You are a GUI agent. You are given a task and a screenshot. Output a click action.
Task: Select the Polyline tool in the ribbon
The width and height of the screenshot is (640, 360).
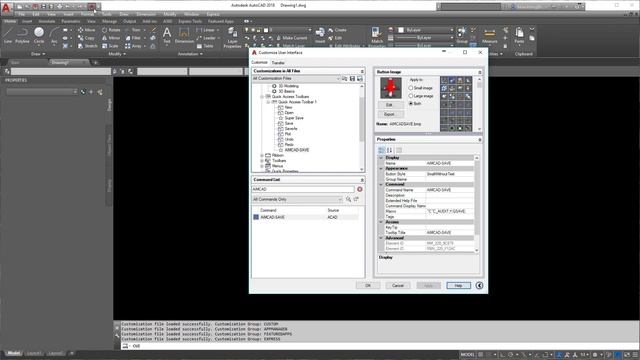(22, 35)
